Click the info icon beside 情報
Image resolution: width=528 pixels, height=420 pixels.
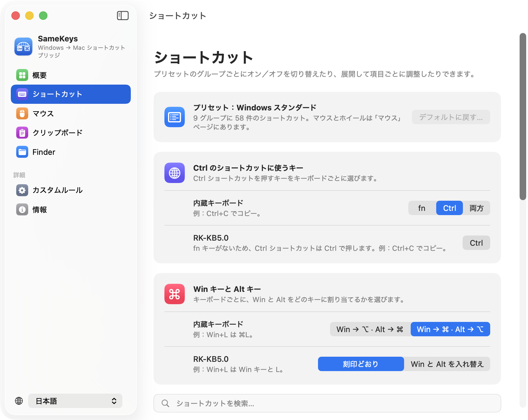pos(22,210)
